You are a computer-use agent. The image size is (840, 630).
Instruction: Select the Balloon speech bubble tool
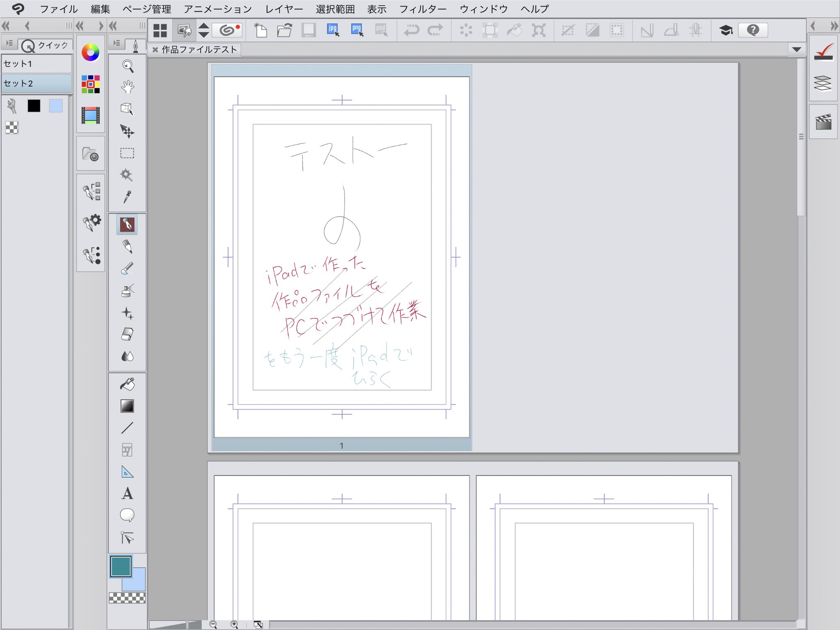pyautogui.click(x=127, y=515)
